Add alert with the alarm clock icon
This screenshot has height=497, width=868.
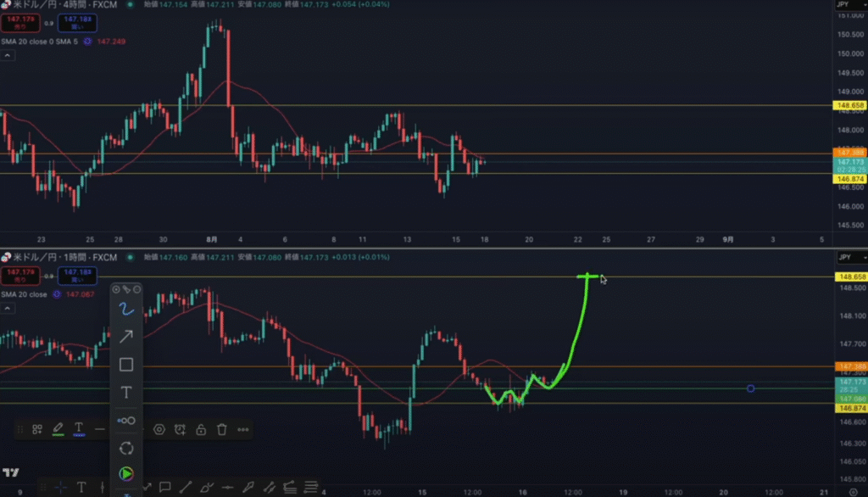point(180,429)
